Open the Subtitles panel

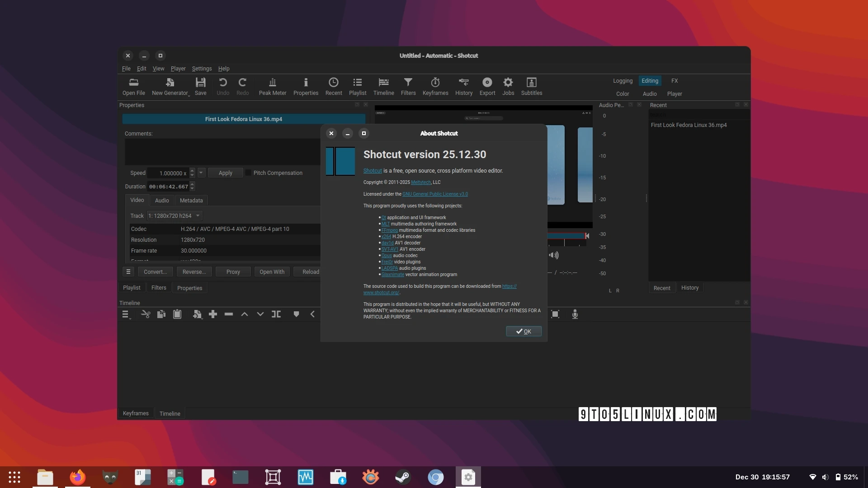pos(531,86)
